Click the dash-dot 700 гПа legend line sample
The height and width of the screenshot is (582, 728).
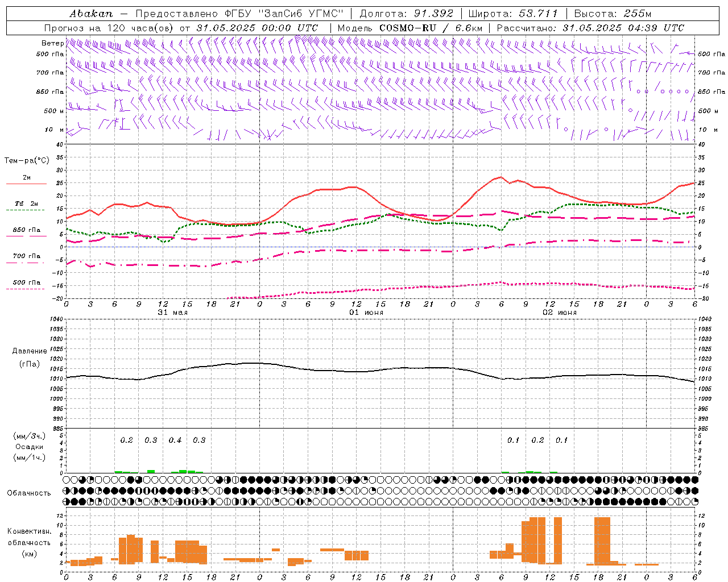[x=26, y=263]
